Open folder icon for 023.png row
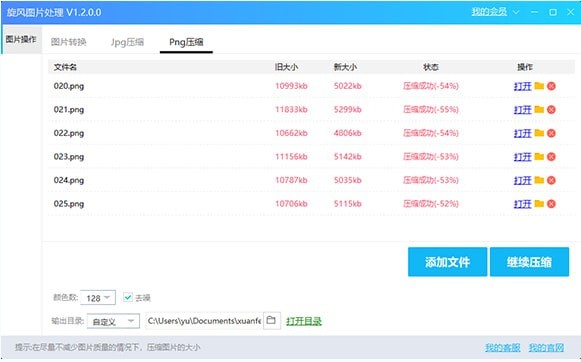Viewport: 581px width, 362px height. pyautogui.click(x=539, y=157)
